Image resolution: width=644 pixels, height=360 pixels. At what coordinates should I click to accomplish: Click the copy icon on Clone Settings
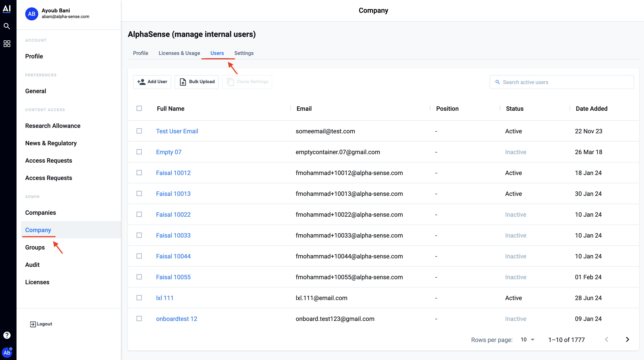click(230, 82)
